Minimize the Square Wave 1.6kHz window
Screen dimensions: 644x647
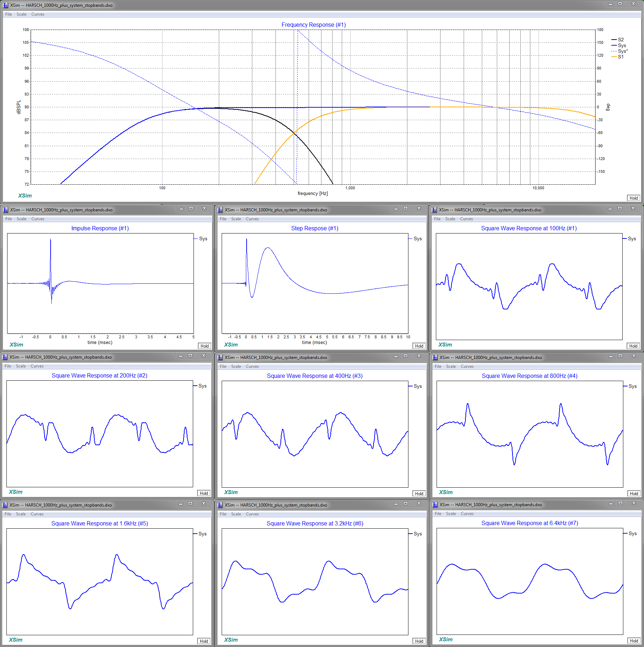181,504
